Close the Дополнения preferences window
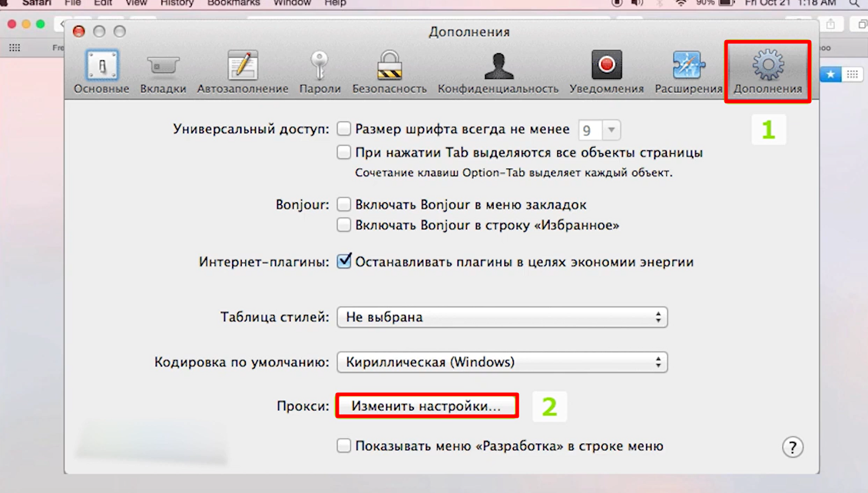Screen dimensions: 868x493 (x=79, y=31)
